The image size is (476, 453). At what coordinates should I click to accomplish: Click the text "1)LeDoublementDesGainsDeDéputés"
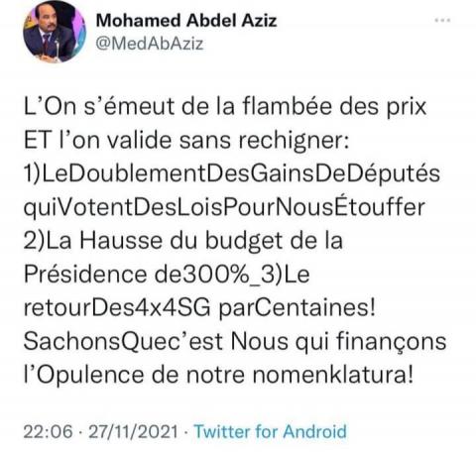232,173
